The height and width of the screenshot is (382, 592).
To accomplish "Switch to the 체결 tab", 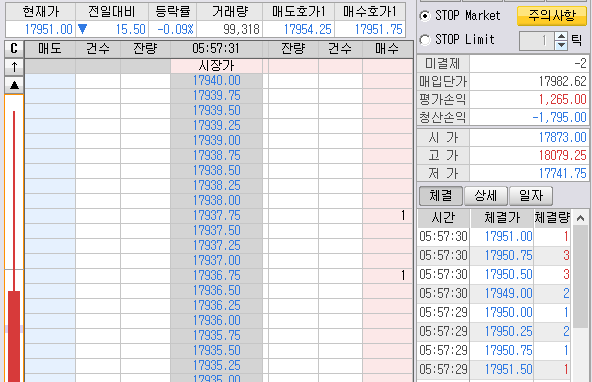I will (441, 196).
